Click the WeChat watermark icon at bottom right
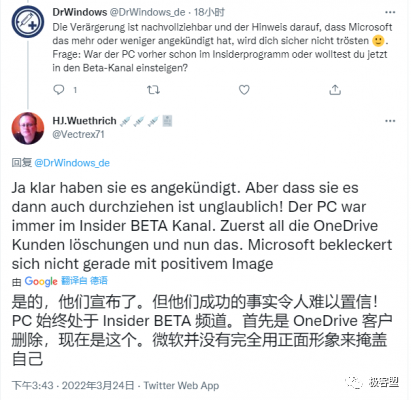Viewport: 411px width, 400px height. pyautogui.click(x=354, y=382)
